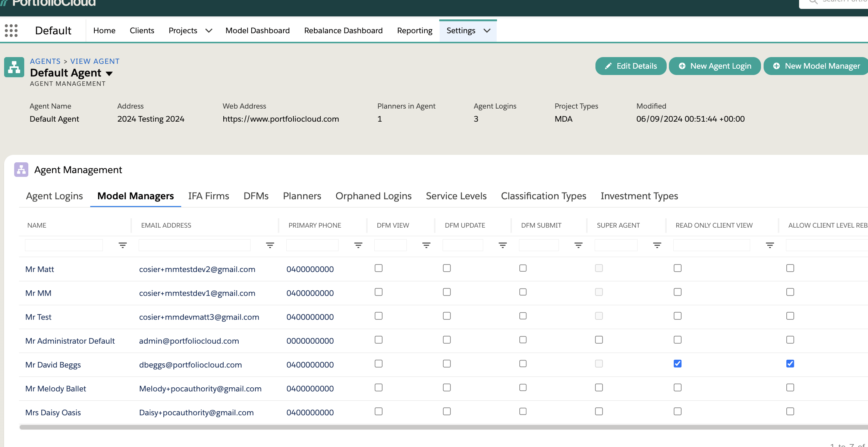Expand the Settings menu chevron
Viewport: 868px width, 447px height.
pyautogui.click(x=487, y=31)
